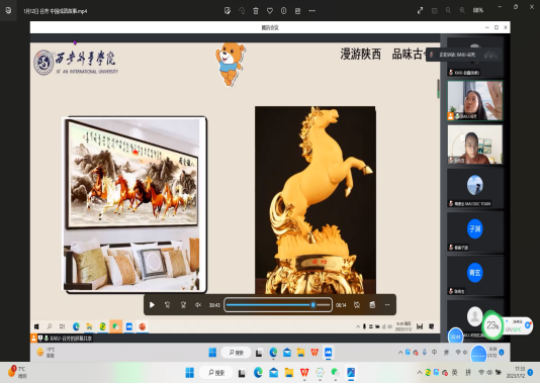Toggle repeat mode in the player bar
The image size is (540, 384).
click(357, 305)
